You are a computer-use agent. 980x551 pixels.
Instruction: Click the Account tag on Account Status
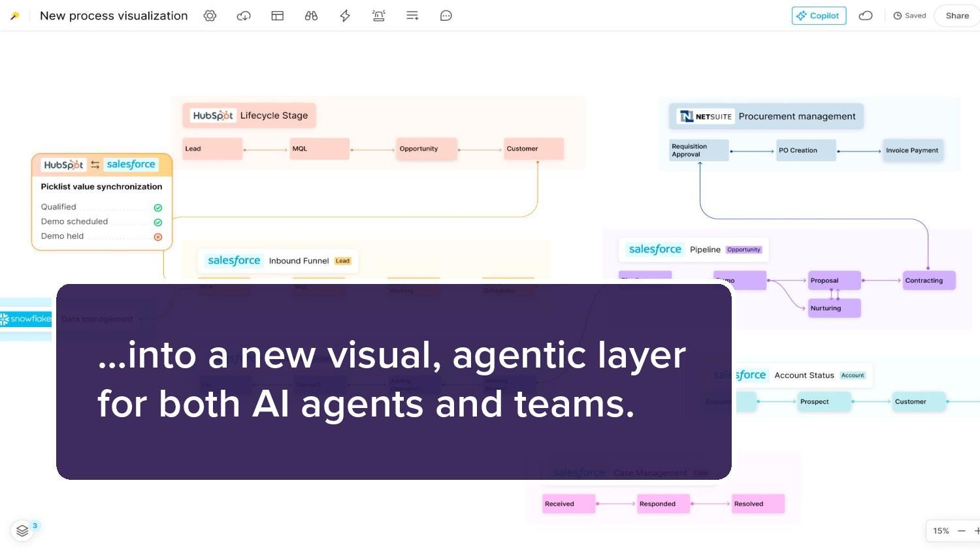pyautogui.click(x=853, y=375)
